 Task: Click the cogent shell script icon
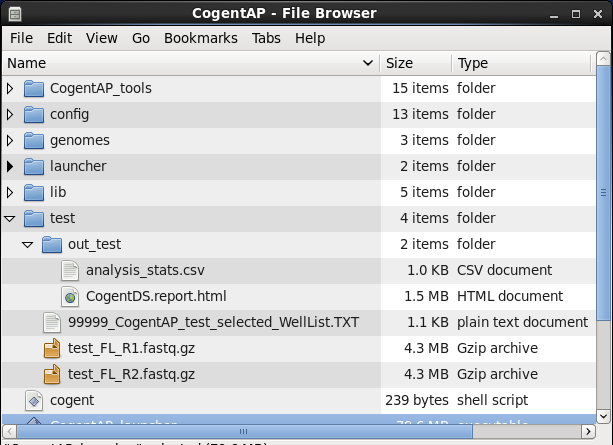(x=34, y=400)
